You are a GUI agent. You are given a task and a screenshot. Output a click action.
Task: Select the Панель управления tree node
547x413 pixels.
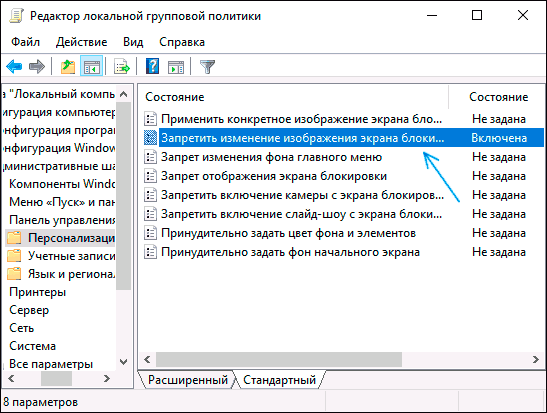[62, 220]
